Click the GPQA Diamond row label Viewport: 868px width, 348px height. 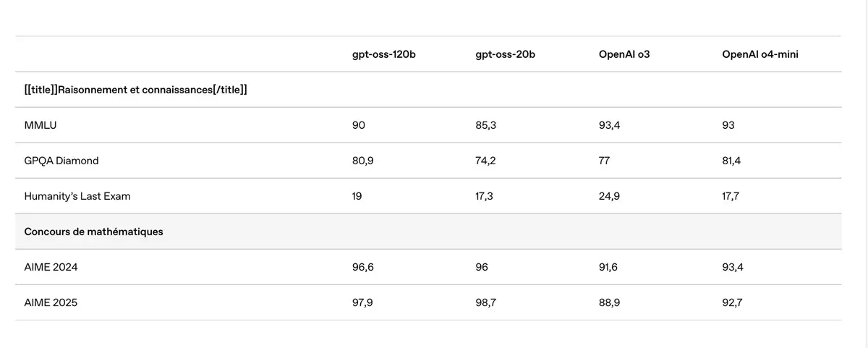61,161
